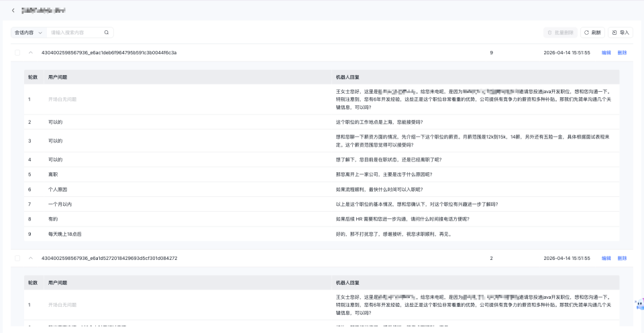Click robot reply 好的，那不打扰您了
The width and height of the screenshot is (644, 333).
point(394,234)
